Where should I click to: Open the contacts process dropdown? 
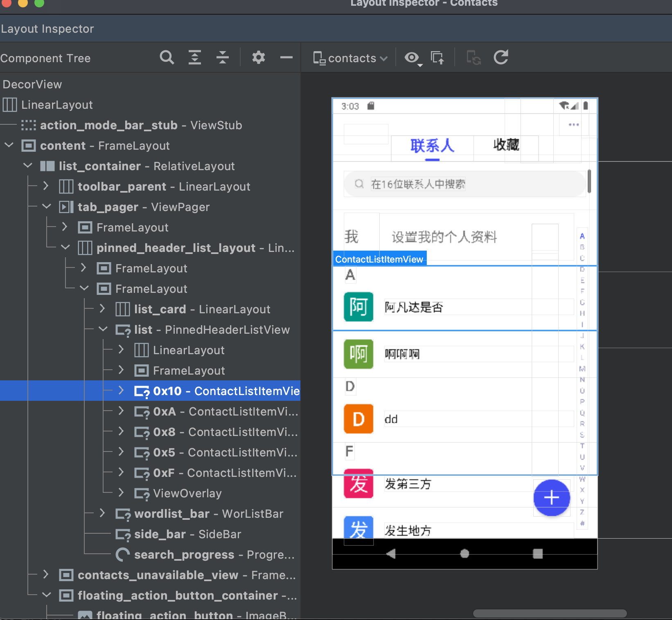point(351,58)
